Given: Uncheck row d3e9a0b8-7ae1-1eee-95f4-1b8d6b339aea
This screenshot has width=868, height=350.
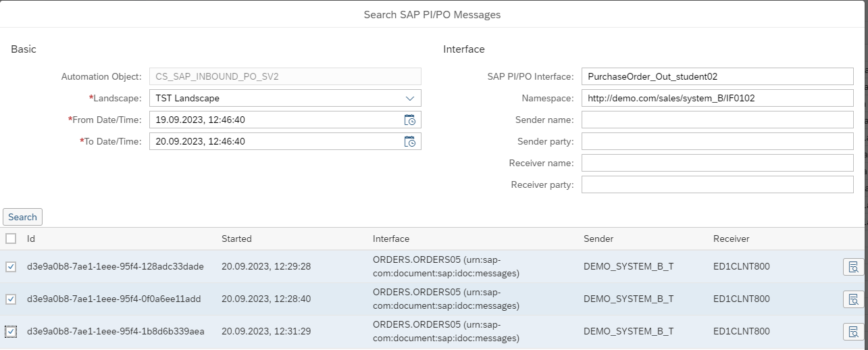Looking at the screenshot, I should tap(11, 332).
